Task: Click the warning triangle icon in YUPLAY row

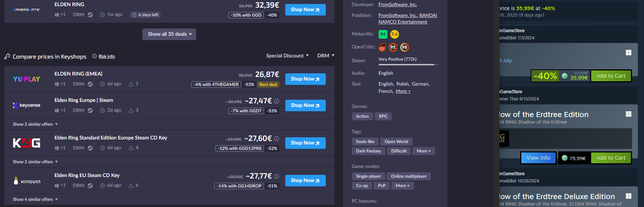Action: (x=131, y=84)
